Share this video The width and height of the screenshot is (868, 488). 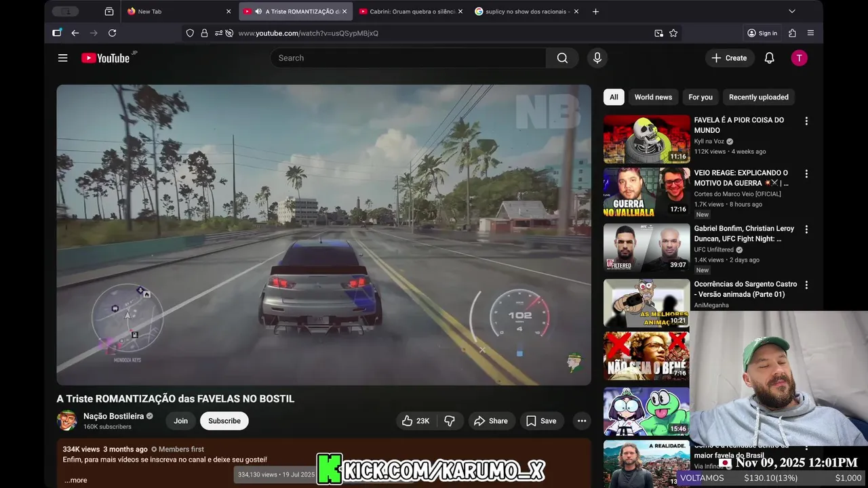(492, 421)
